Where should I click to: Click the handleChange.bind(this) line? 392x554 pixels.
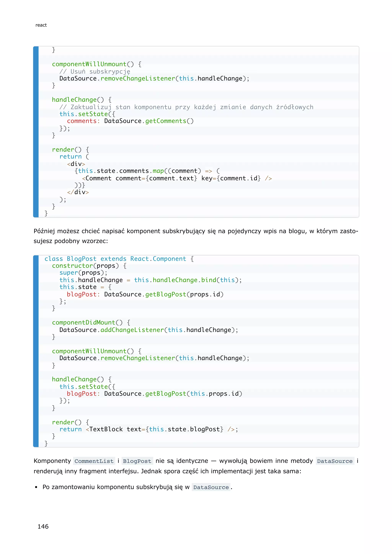(x=150, y=280)
